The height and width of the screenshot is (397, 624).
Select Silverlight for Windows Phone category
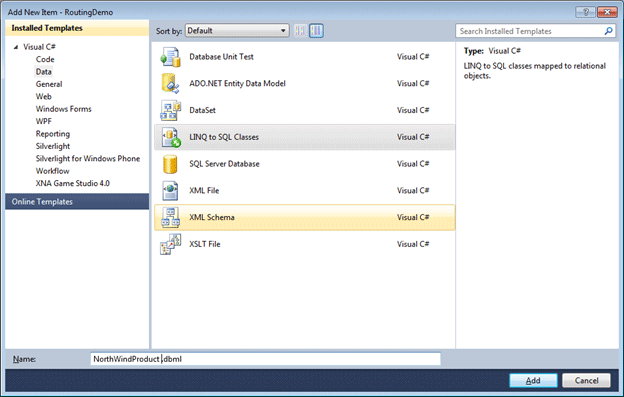pos(88,158)
